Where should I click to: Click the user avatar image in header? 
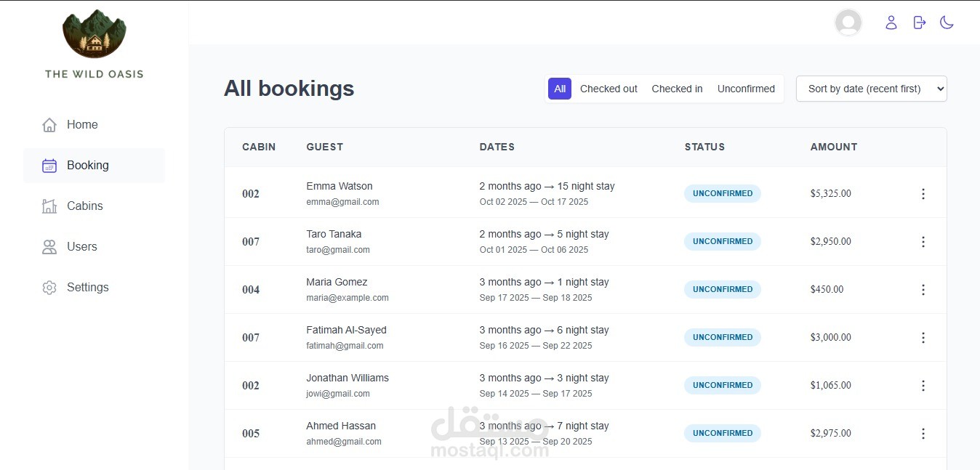click(848, 23)
